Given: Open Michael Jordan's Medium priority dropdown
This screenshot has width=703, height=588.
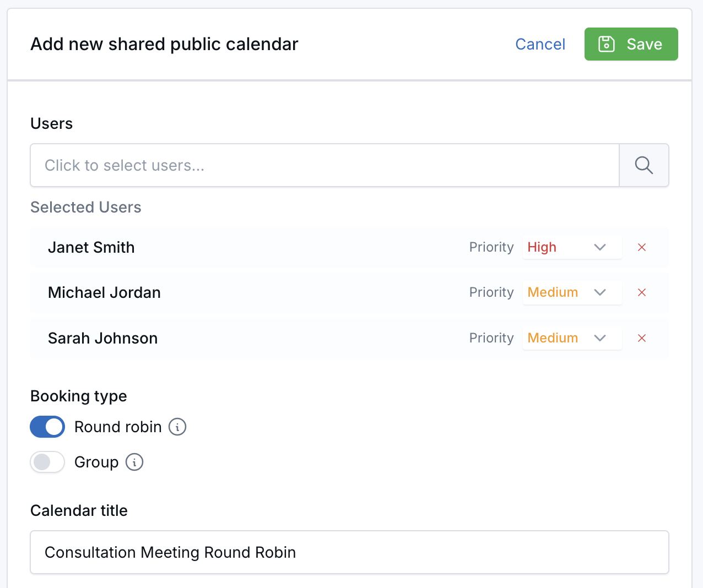Looking at the screenshot, I should coord(599,292).
